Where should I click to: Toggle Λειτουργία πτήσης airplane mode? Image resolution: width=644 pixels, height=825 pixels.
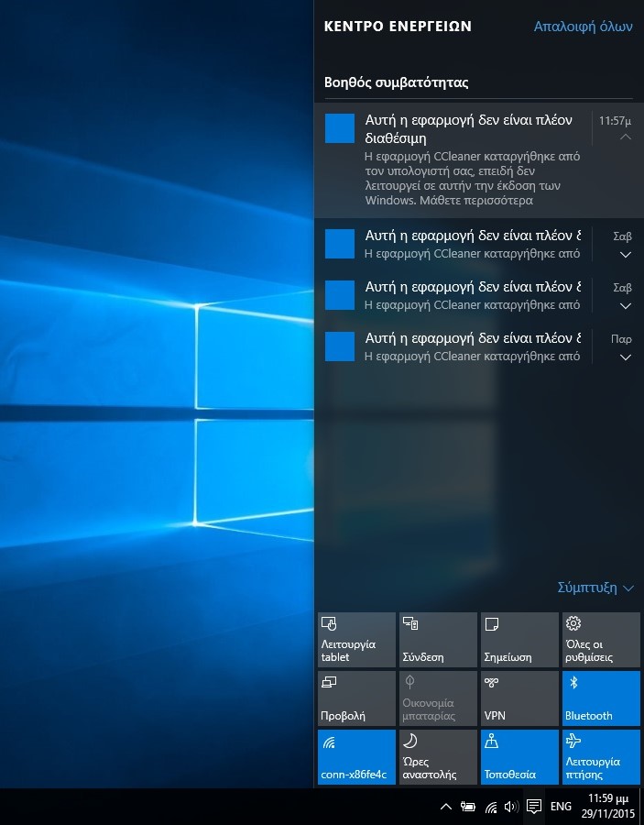click(x=601, y=756)
